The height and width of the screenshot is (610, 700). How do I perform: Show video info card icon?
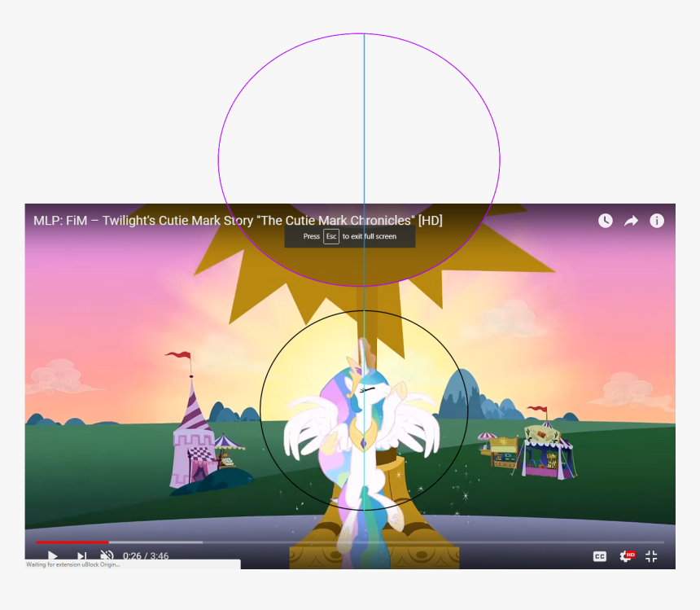point(657,221)
